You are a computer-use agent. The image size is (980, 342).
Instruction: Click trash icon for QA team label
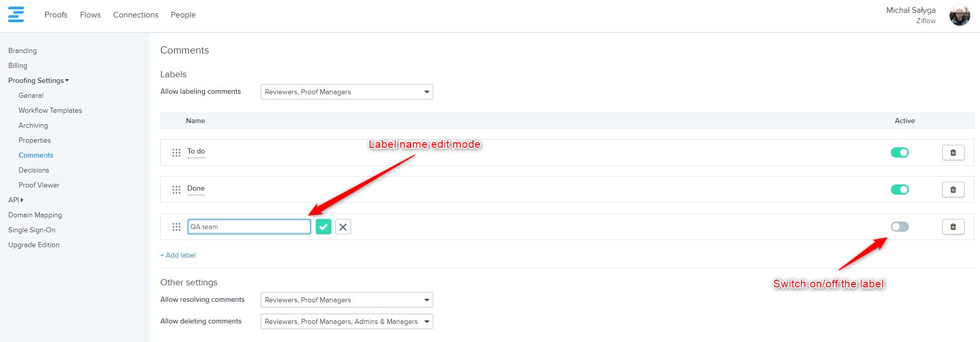[953, 227]
